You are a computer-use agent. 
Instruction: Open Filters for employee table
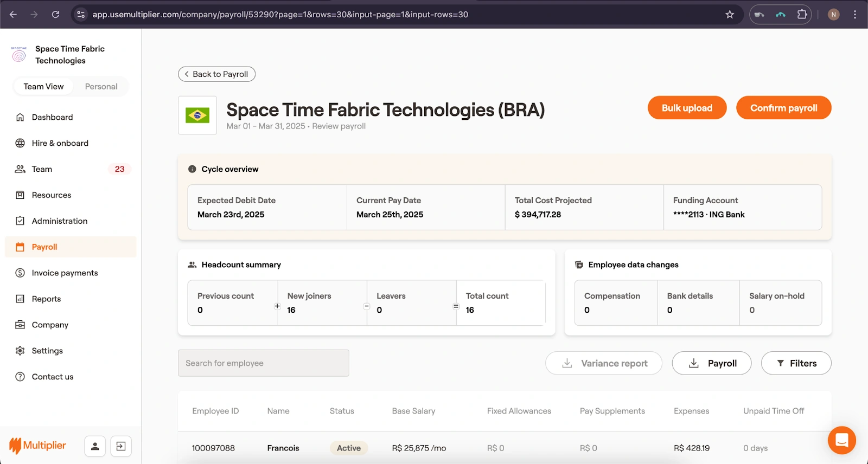pos(796,363)
